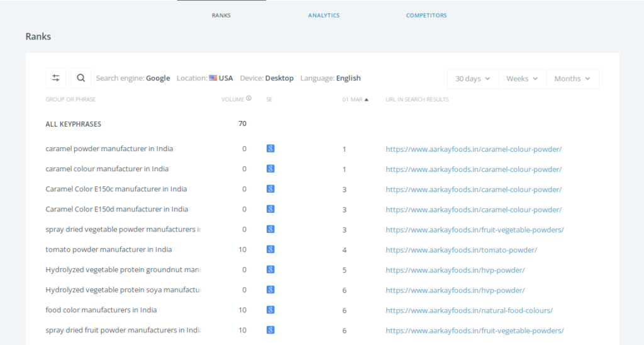
Task: Select 'spray dried fruit powder manufacturers' keyphrase
Action: pos(123,330)
